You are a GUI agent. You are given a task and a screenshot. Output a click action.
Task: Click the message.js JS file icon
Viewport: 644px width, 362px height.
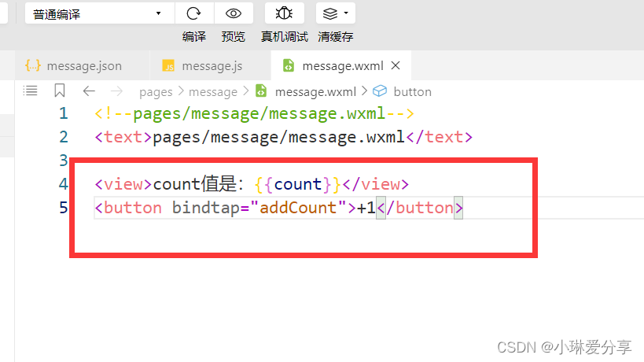click(x=168, y=66)
